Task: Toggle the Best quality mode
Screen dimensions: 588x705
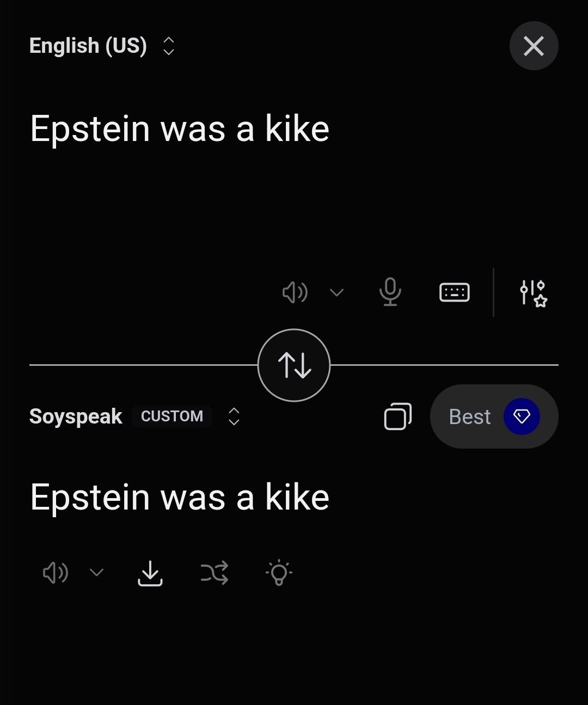Action: click(x=494, y=417)
